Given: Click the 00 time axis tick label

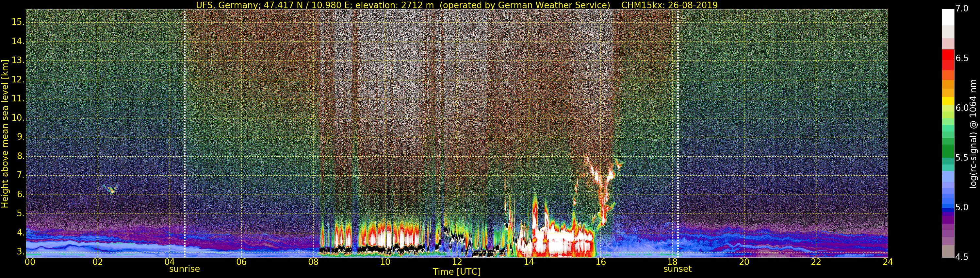Looking at the screenshot, I should click(x=30, y=262).
